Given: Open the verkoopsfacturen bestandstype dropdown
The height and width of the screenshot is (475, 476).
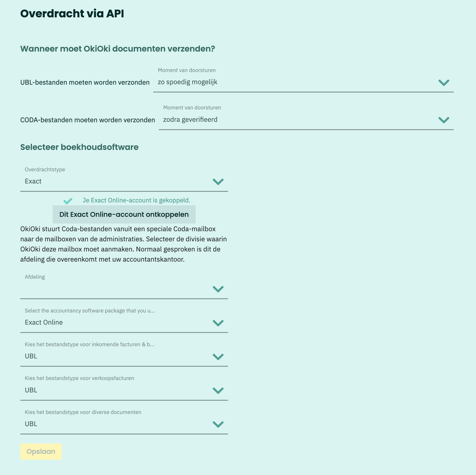Looking at the screenshot, I should click(124, 387).
